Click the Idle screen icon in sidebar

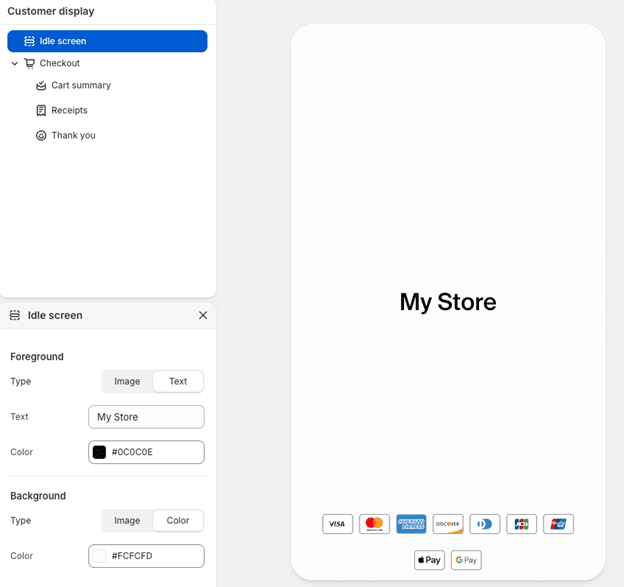29,41
